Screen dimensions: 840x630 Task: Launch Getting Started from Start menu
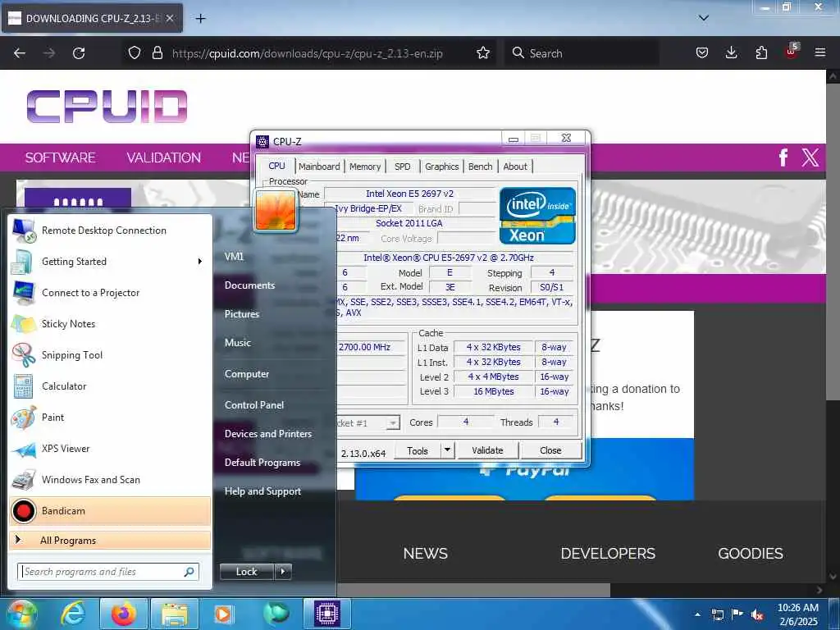[x=110, y=262]
